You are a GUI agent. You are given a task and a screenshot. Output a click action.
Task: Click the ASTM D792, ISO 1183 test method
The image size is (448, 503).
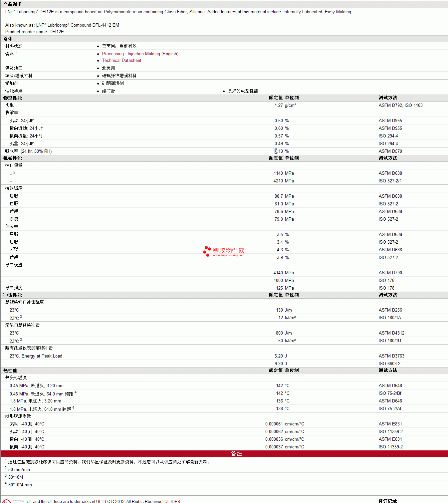click(400, 105)
